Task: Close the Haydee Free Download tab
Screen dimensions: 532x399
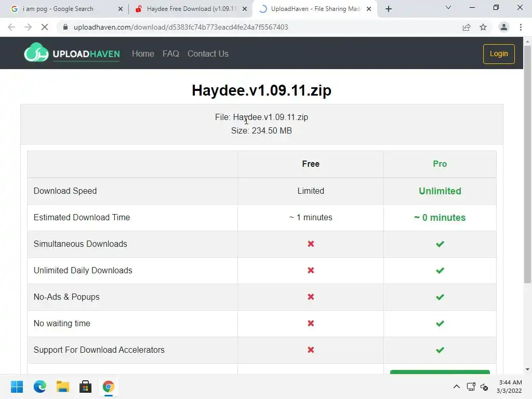Action: point(245,9)
